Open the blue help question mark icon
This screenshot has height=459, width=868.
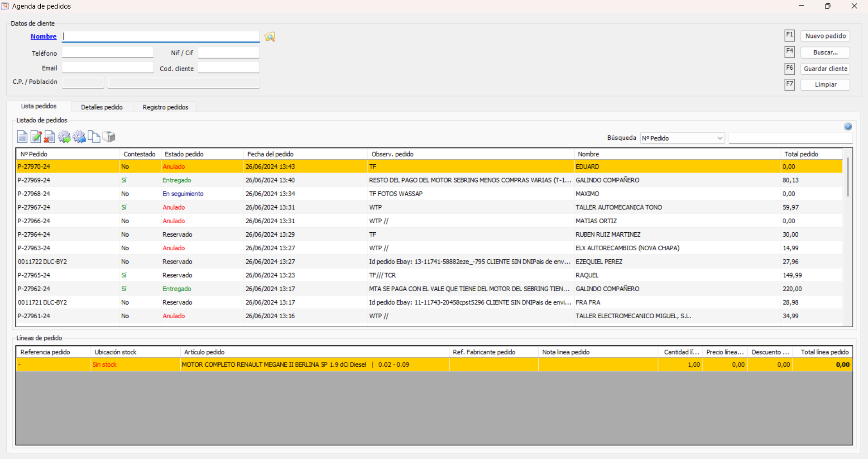pos(848,127)
